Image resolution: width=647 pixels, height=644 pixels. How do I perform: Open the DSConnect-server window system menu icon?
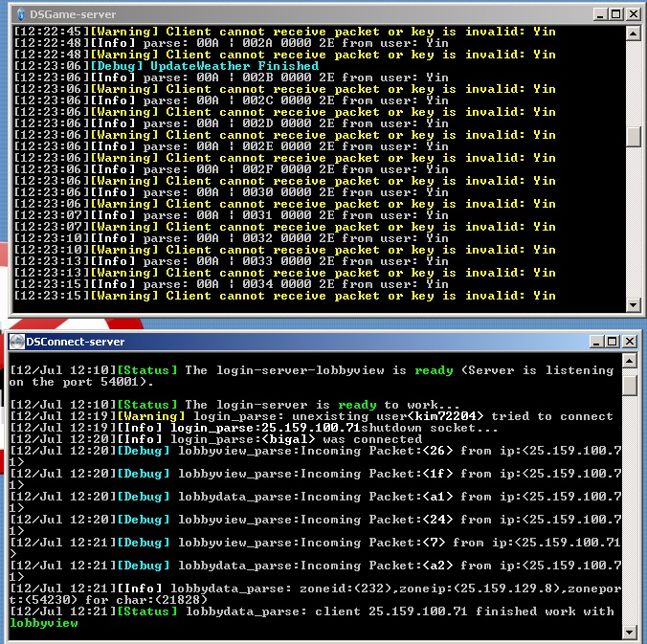tap(16, 342)
